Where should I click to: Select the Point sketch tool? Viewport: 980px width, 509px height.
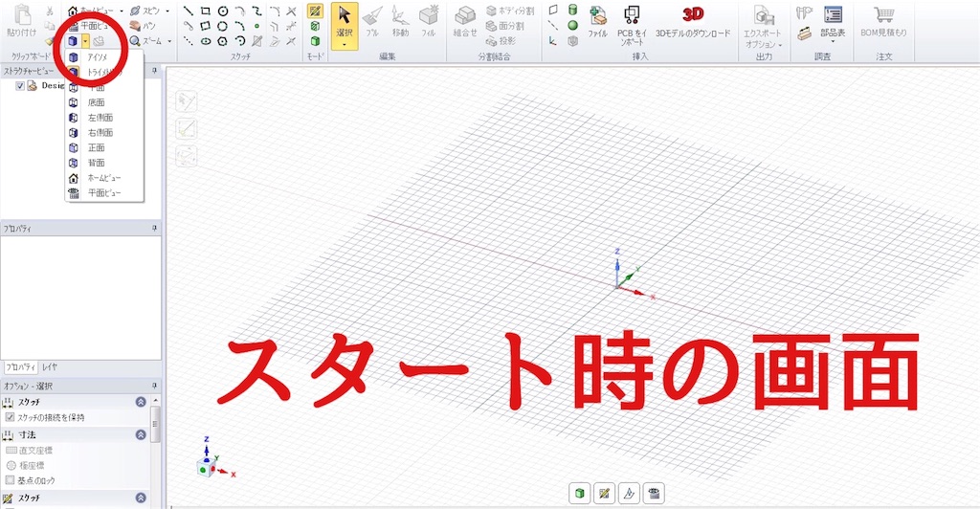[256, 26]
